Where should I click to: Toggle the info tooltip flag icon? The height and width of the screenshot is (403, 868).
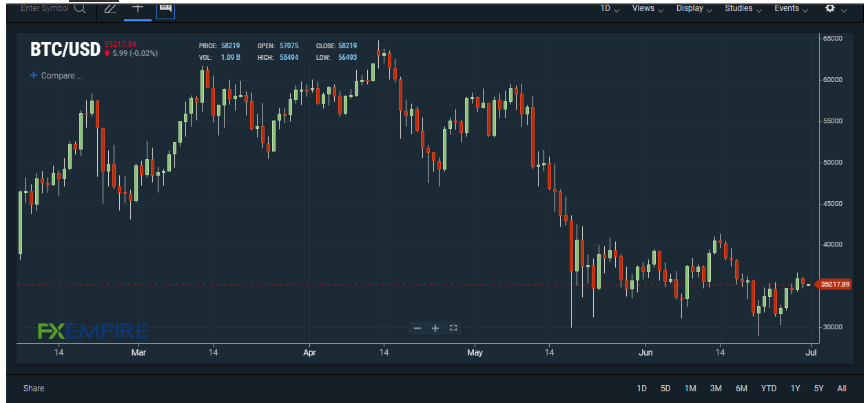coord(165,8)
